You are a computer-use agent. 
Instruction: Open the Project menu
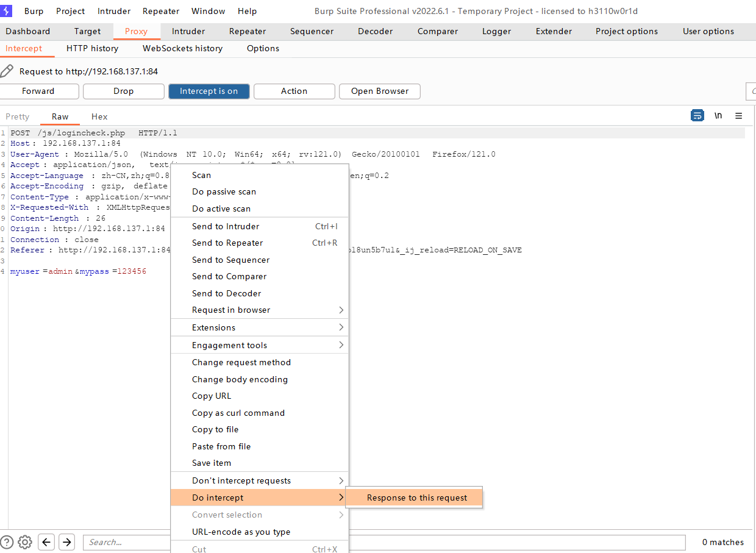click(71, 11)
